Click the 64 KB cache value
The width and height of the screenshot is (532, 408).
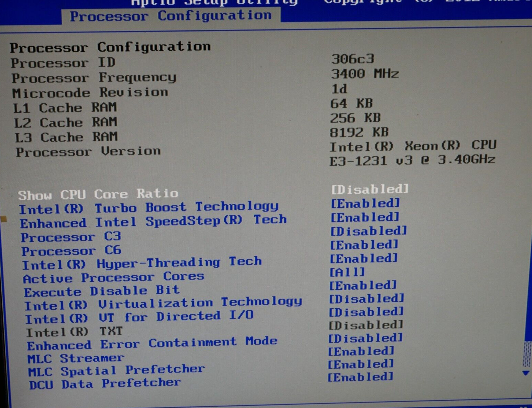[352, 103]
